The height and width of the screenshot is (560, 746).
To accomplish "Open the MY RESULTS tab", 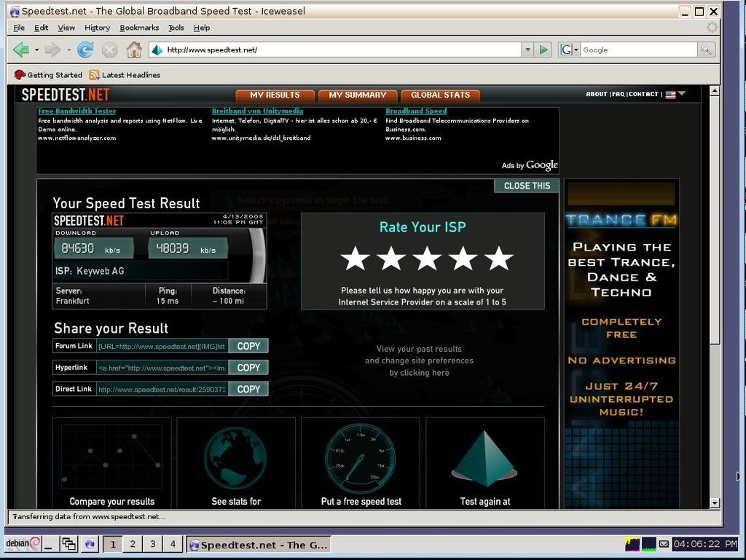I will pos(275,95).
